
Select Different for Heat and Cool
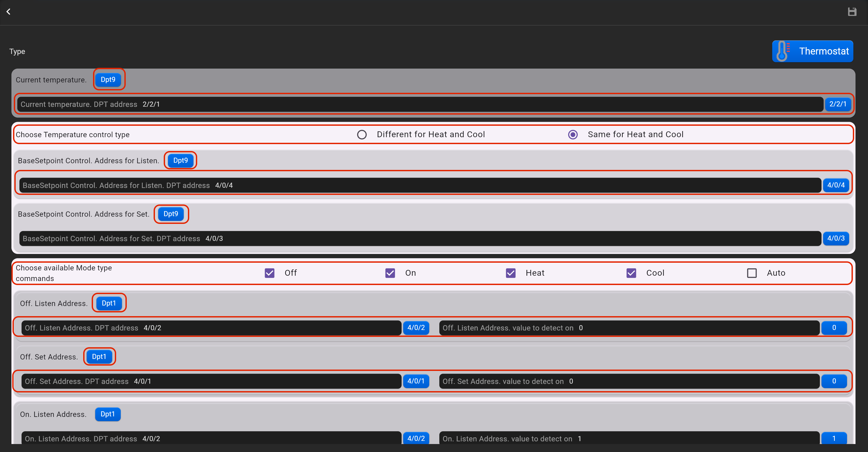coord(362,135)
